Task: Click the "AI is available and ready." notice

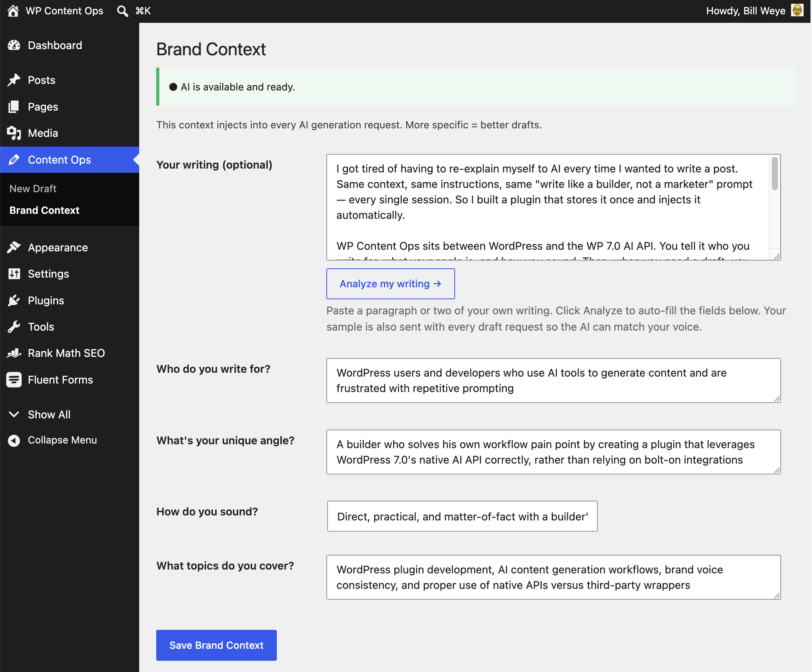Action: [x=476, y=87]
